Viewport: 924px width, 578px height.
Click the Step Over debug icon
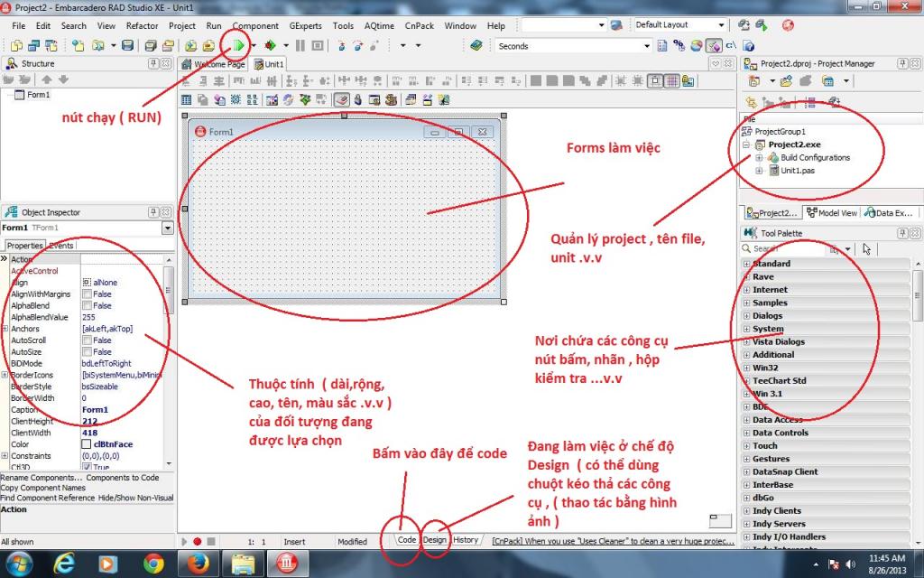click(357, 45)
